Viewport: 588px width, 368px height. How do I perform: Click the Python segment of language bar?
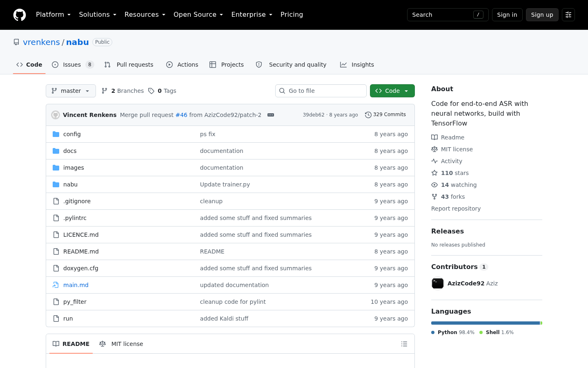point(486,323)
